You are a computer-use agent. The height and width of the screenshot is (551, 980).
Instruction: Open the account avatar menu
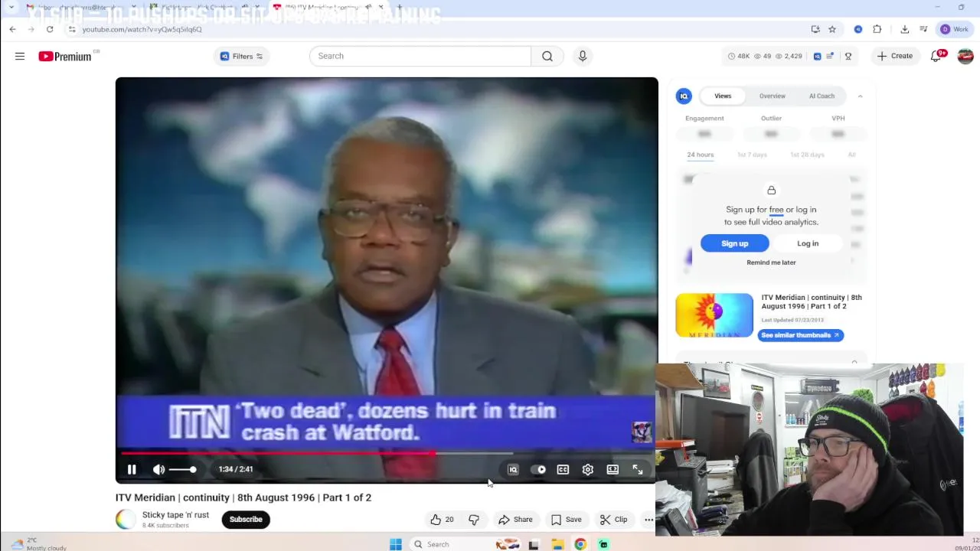[965, 56]
